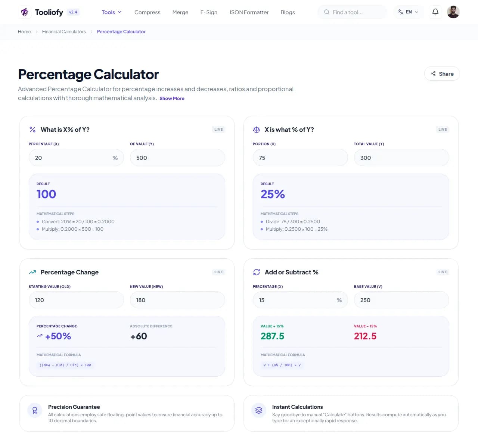
Task: Click the Share button
Action: point(442,74)
